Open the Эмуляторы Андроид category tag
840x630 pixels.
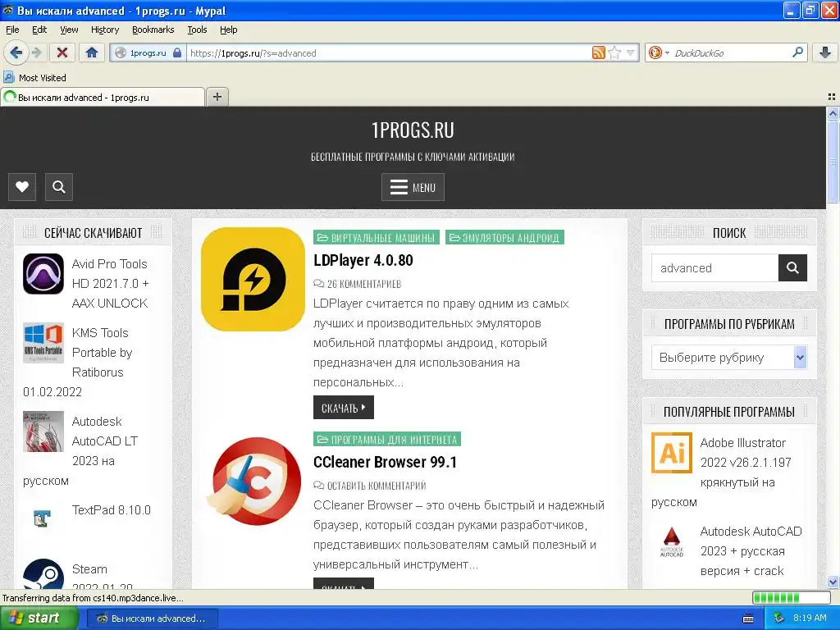click(504, 237)
